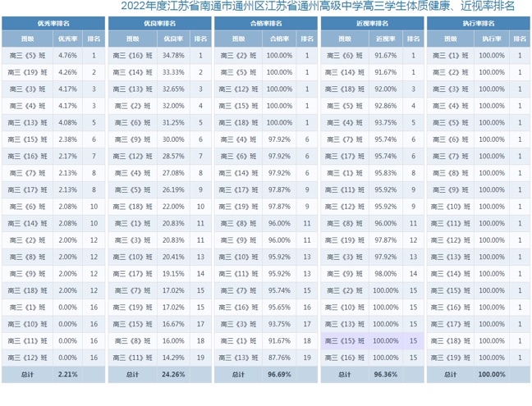The image size is (532, 406).
Task: Select the 34.78% cell in 优良率 column
Action: 173,55
